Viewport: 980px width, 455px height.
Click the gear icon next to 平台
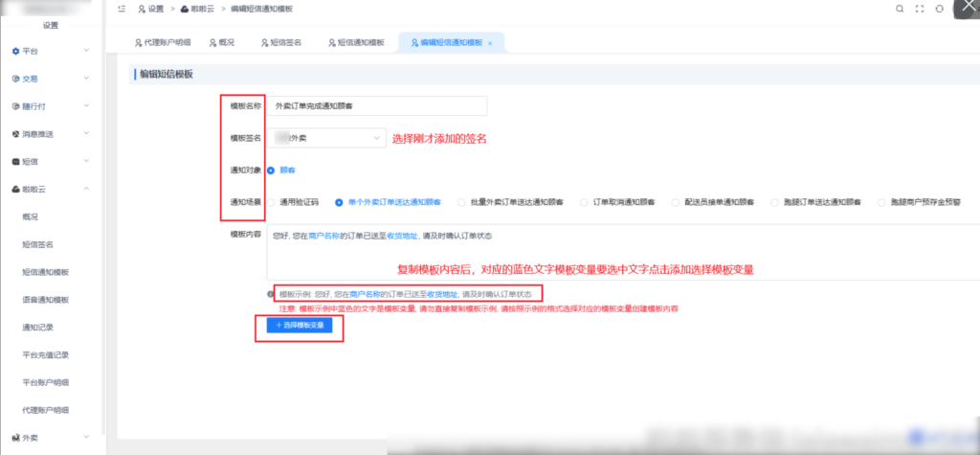coord(16,51)
